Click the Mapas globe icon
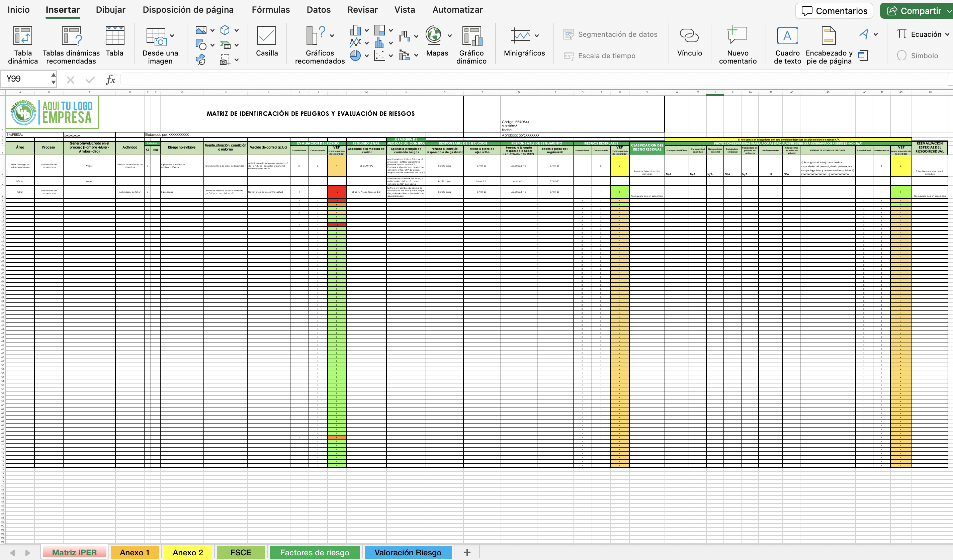The width and height of the screenshot is (953, 560). click(433, 35)
